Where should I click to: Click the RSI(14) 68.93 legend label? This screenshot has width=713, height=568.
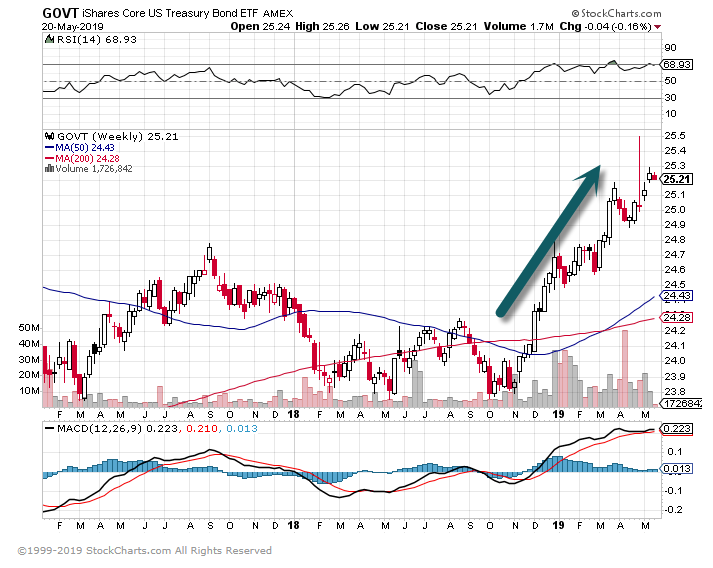tap(96, 40)
